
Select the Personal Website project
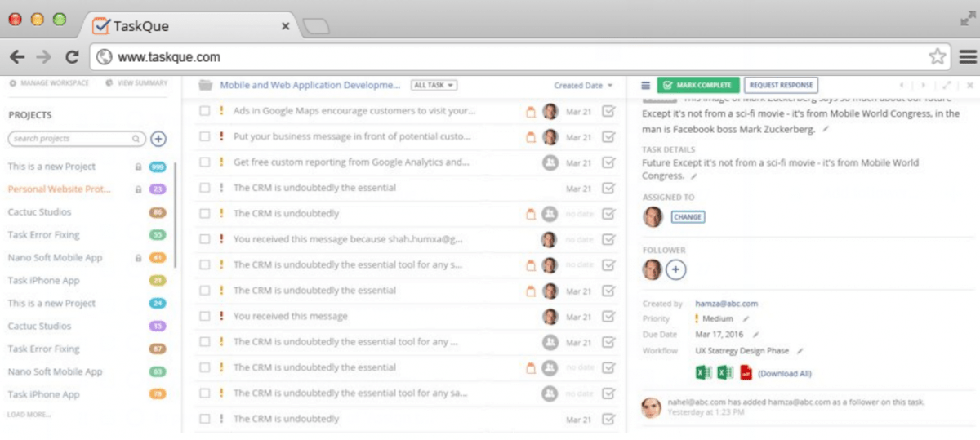pyautogui.click(x=60, y=189)
